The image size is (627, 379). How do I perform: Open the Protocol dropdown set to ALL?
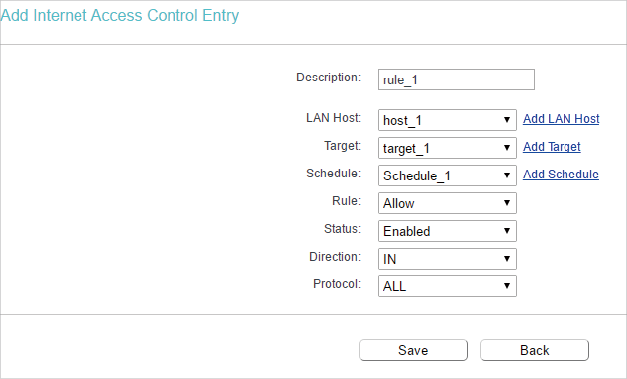click(447, 286)
